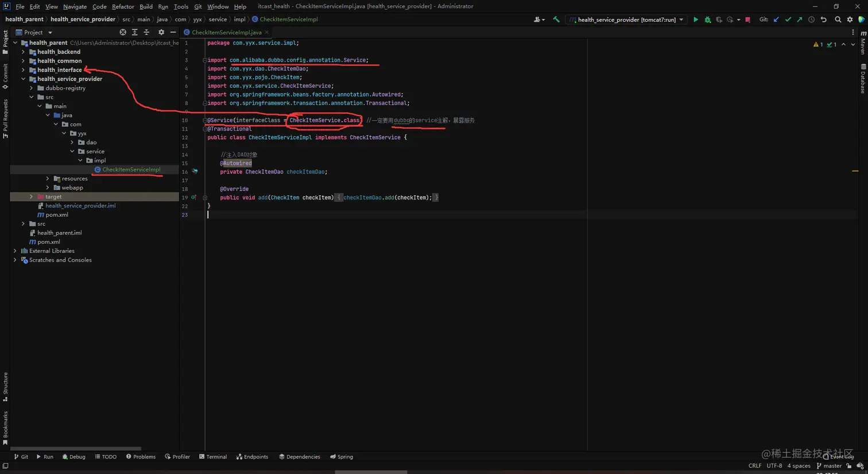Hide the Project panel with minus icon
The image size is (868, 474).
(173, 32)
